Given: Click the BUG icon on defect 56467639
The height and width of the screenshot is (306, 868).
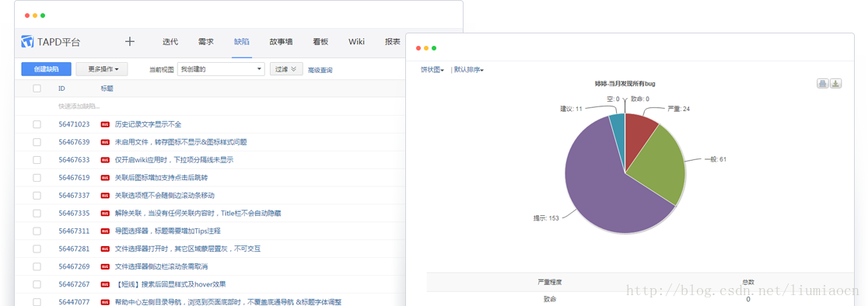Looking at the screenshot, I should (105, 142).
